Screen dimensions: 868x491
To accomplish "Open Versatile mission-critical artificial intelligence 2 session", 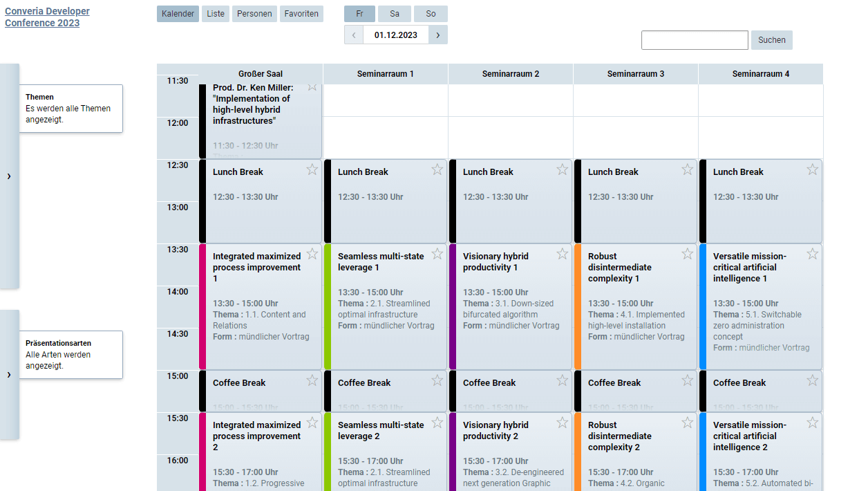I will point(761,452).
